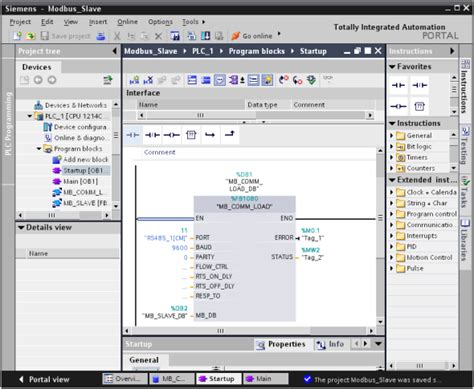Open the Testing side tab

tap(465, 146)
